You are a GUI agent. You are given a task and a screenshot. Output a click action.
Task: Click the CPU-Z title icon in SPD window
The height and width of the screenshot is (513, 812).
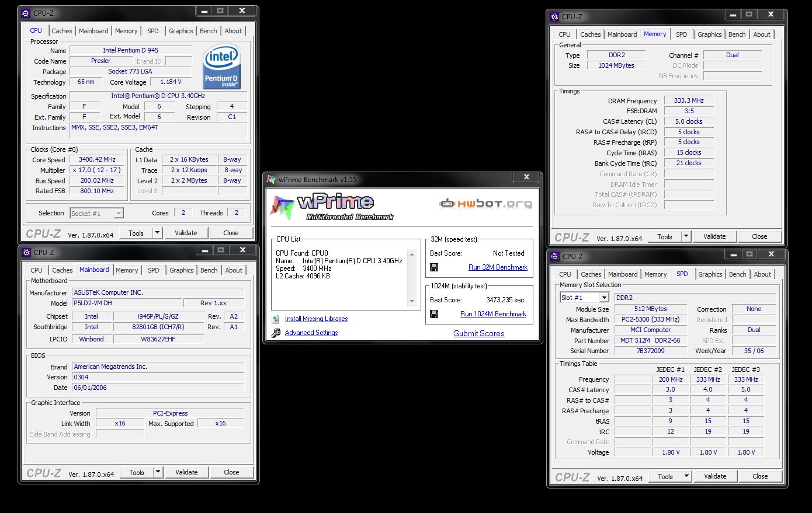pos(555,256)
